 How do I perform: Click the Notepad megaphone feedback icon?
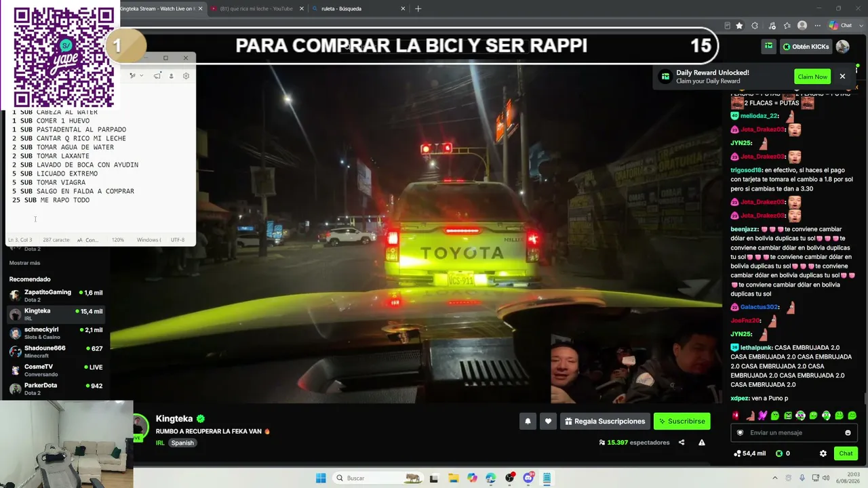click(x=157, y=76)
